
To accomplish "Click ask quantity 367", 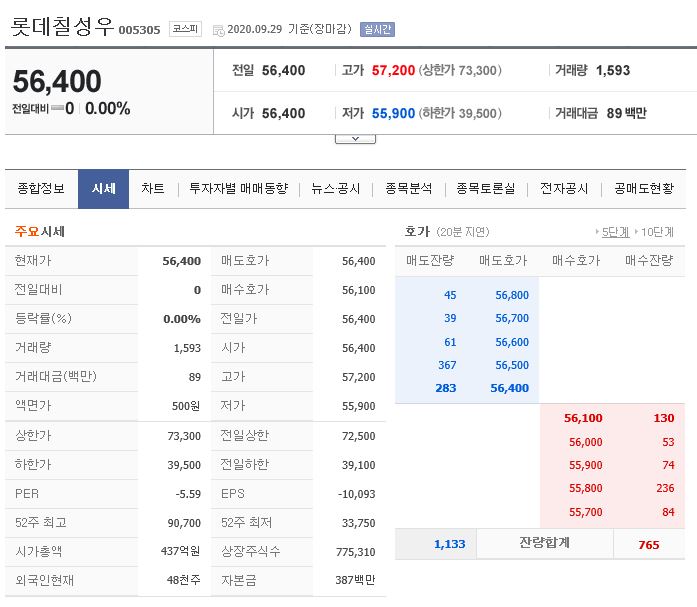I will pyautogui.click(x=447, y=365).
